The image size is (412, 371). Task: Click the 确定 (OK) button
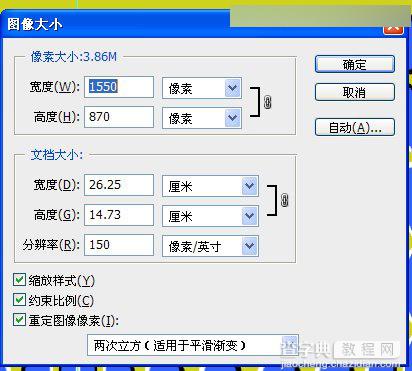[355, 64]
